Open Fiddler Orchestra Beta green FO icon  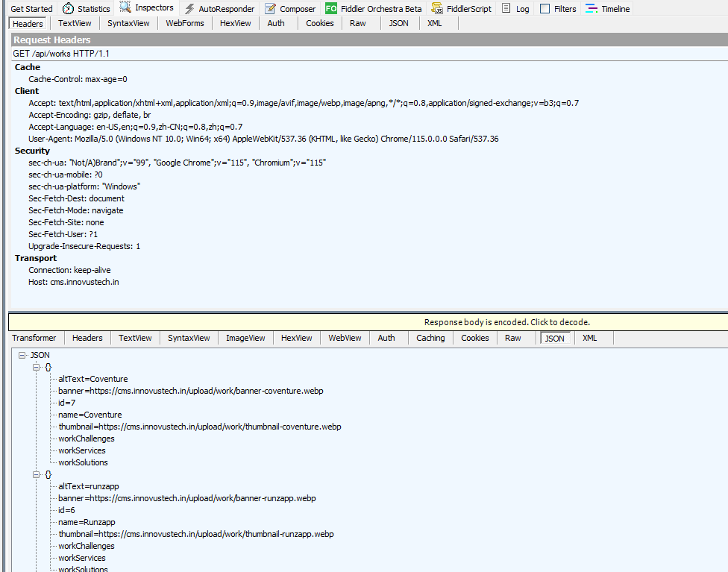coord(331,8)
